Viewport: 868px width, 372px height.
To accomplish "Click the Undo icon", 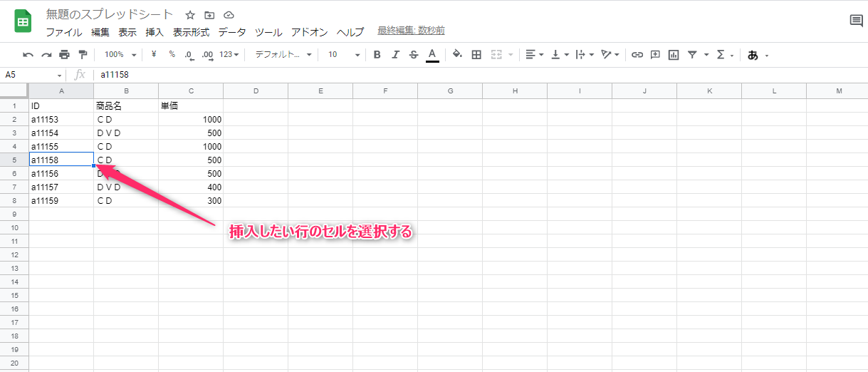I will pyautogui.click(x=28, y=54).
